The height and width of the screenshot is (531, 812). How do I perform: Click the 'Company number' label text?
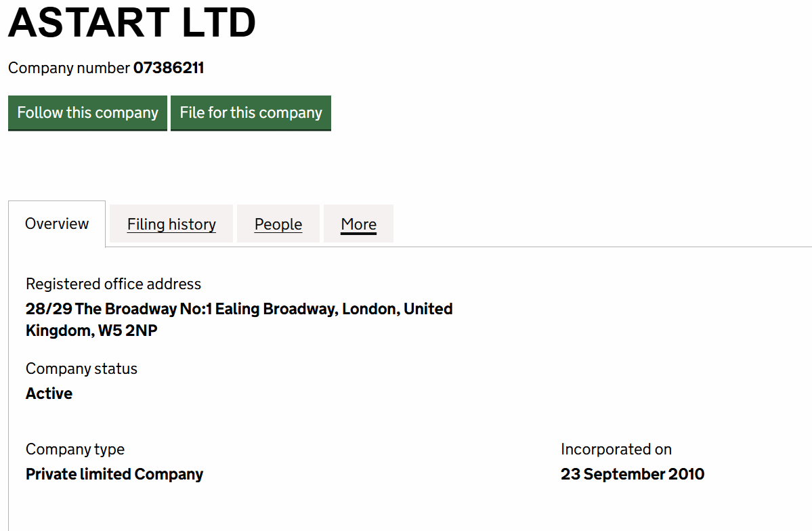pos(69,68)
